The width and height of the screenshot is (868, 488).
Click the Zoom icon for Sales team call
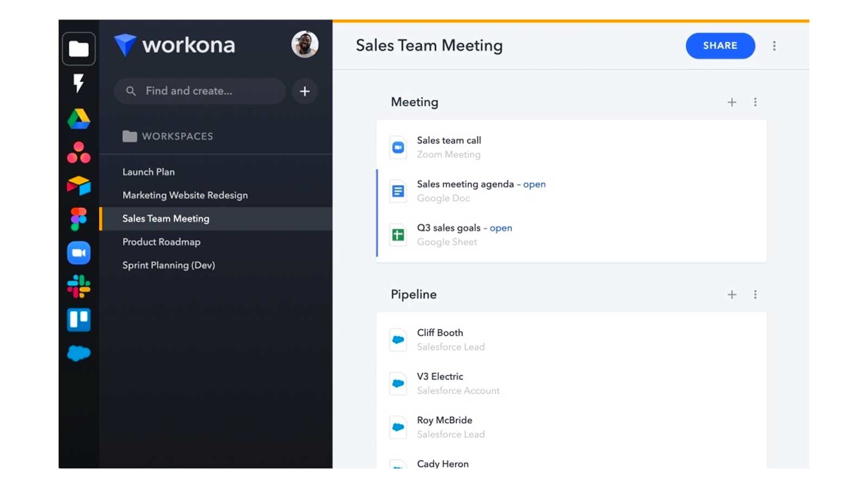[x=398, y=147]
